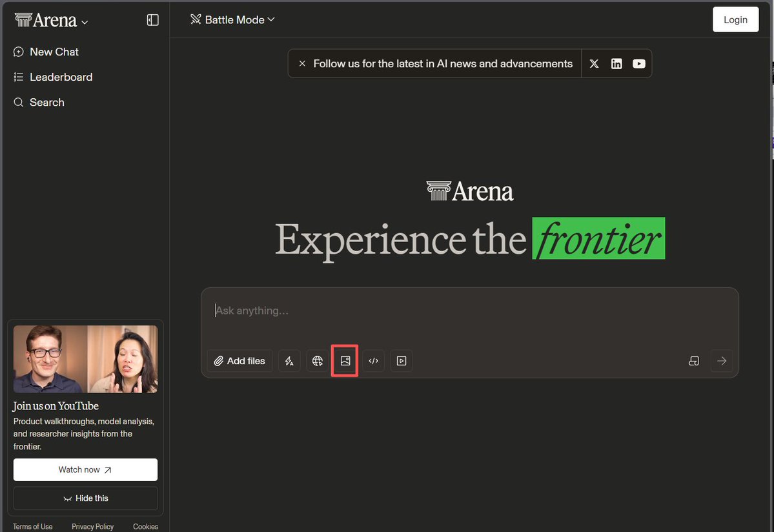Expand the Battle Mode dropdown

[x=232, y=20]
